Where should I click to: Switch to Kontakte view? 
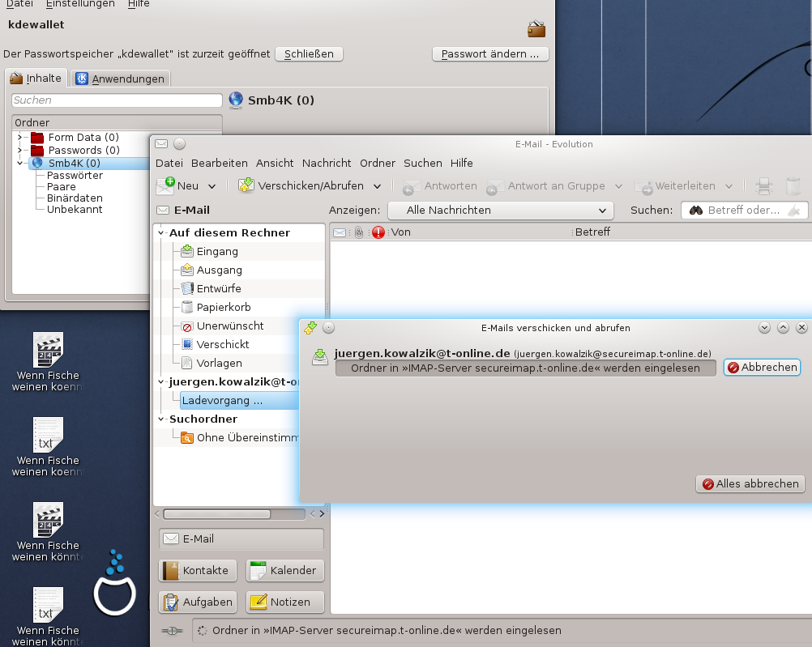[197, 570]
